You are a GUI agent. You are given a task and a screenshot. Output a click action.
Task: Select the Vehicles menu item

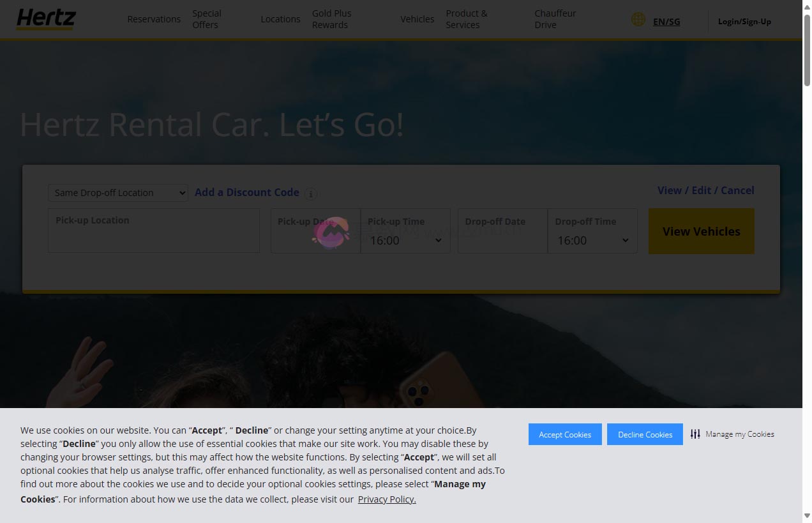click(417, 19)
